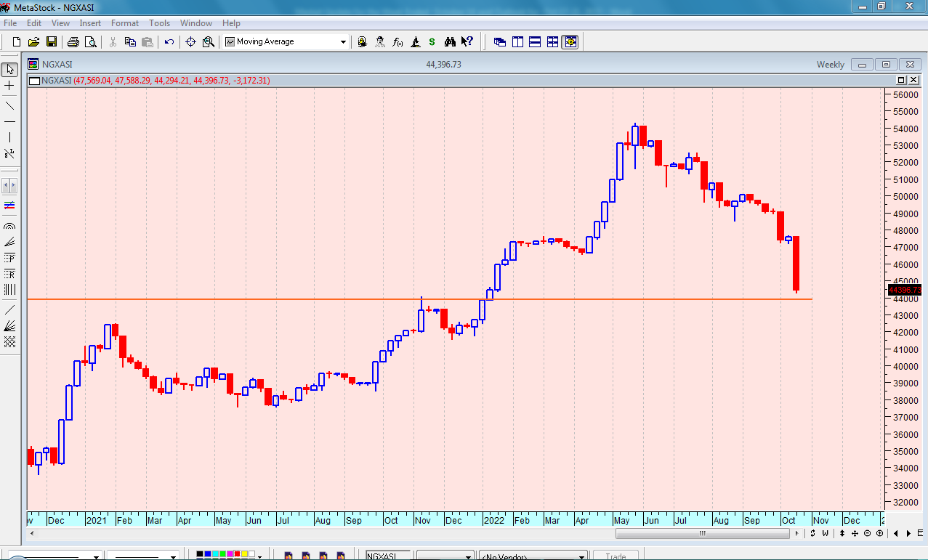The image size is (928, 560).
Task: Click the NGXASI chart window icon
Action: click(x=33, y=65)
